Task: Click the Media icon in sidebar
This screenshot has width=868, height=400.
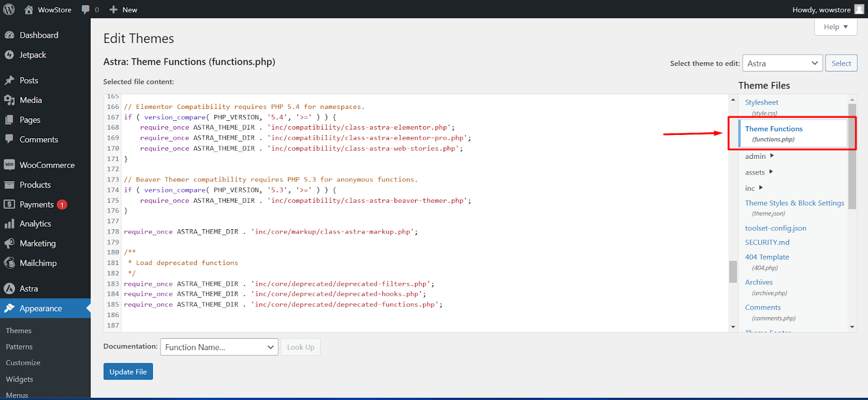Action: [x=9, y=100]
